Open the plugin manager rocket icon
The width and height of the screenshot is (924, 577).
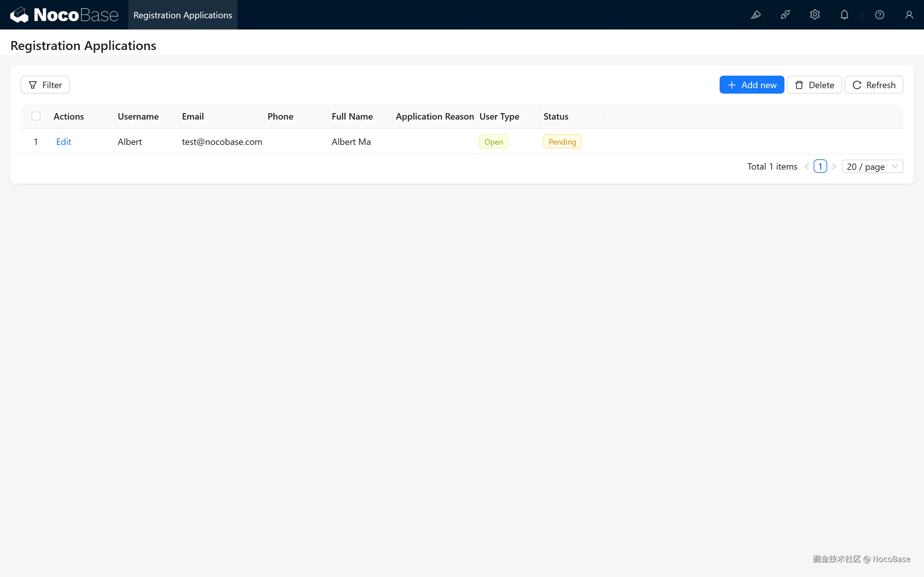[785, 15]
